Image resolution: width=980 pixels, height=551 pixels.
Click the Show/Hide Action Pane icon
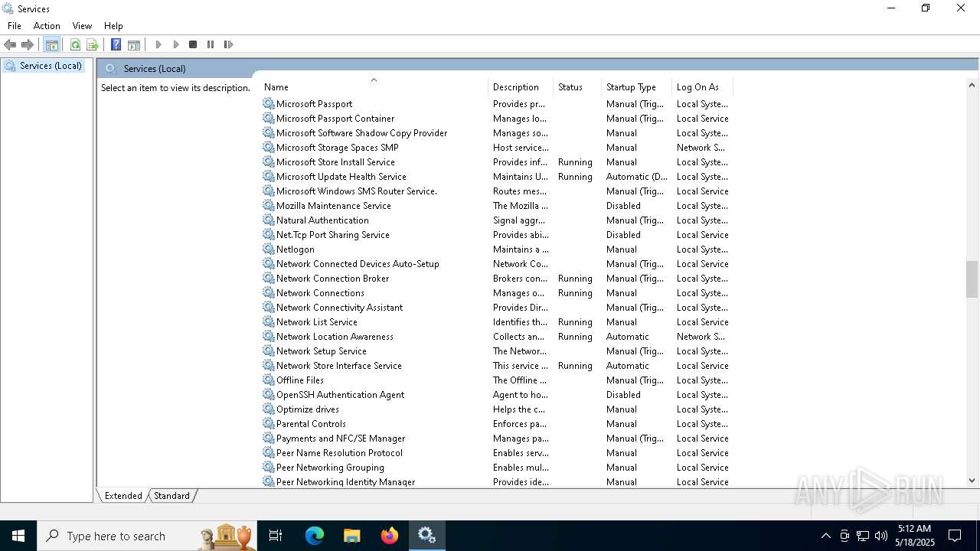pyautogui.click(x=134, y=45)
